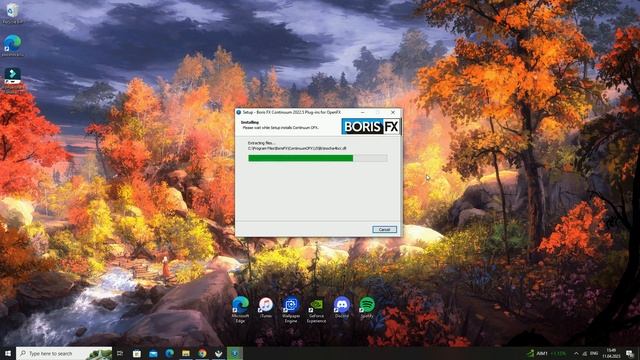The width and height of the screenshot is (640, 360).
Task: Open Task View from the taskbar
Action: 120,353
